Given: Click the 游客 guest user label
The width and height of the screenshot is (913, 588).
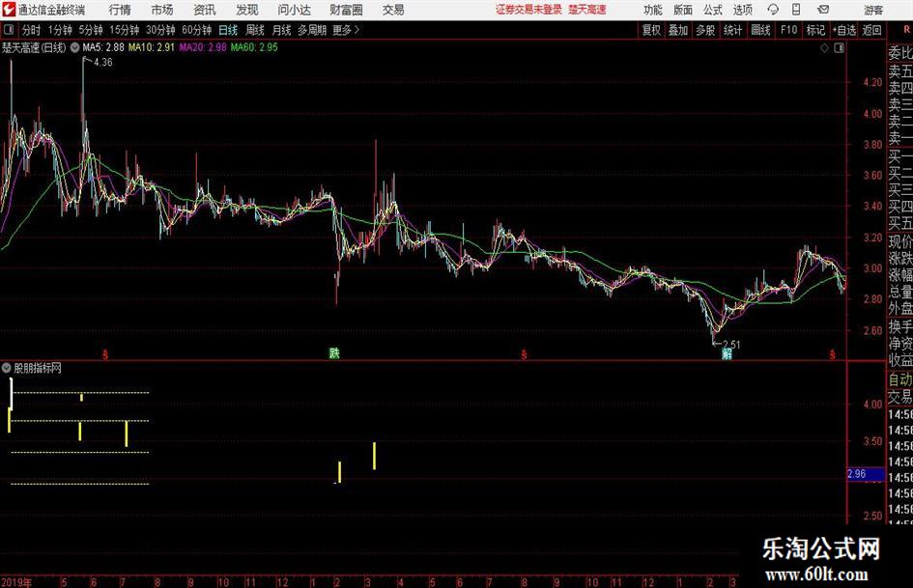Looking at the screenshot, I should coord(873,10).
